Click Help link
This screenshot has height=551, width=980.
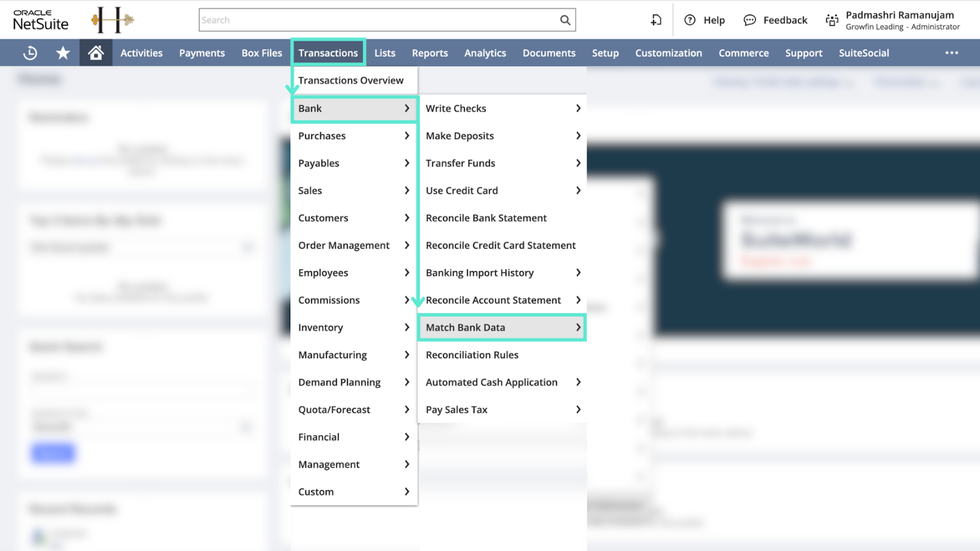[714, 20]
